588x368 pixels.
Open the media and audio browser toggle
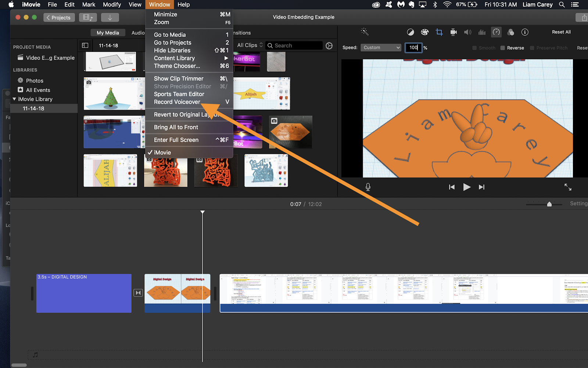[88, 17]
